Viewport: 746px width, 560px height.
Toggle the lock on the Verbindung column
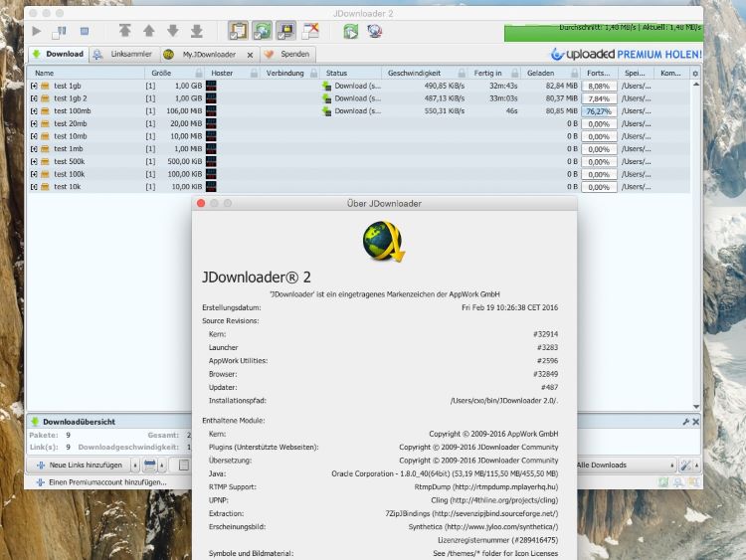pos(314,73)
